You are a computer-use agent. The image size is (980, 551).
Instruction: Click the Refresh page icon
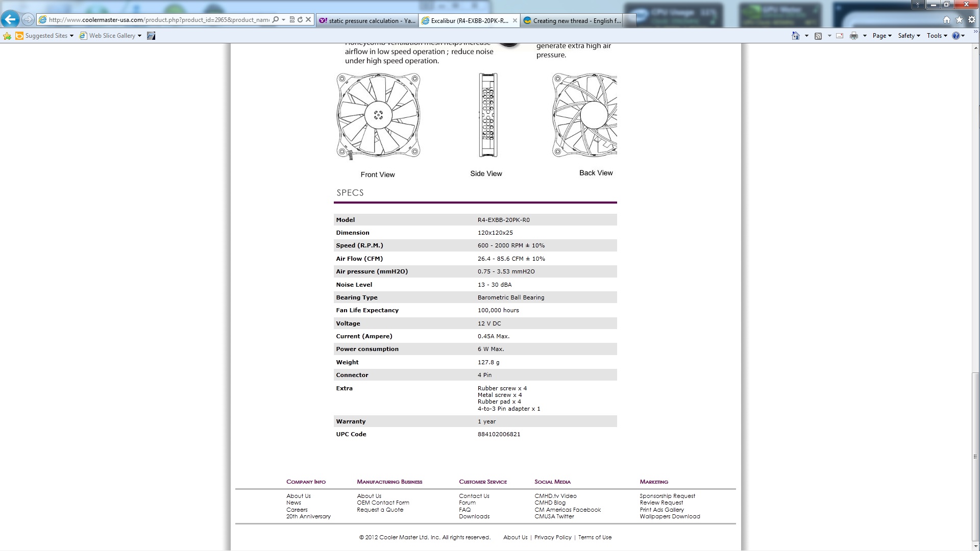pos(300,20)
